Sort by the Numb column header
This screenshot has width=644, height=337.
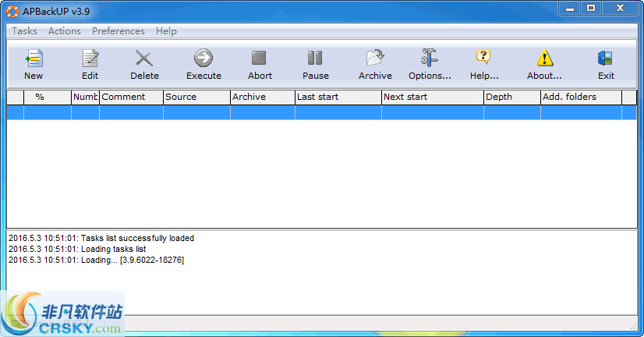click(86, 97)
